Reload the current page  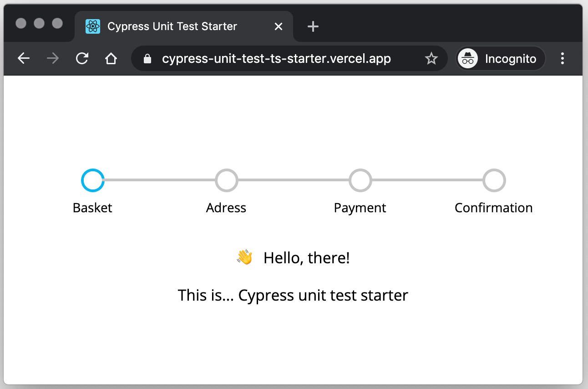(x=82, y=58)
